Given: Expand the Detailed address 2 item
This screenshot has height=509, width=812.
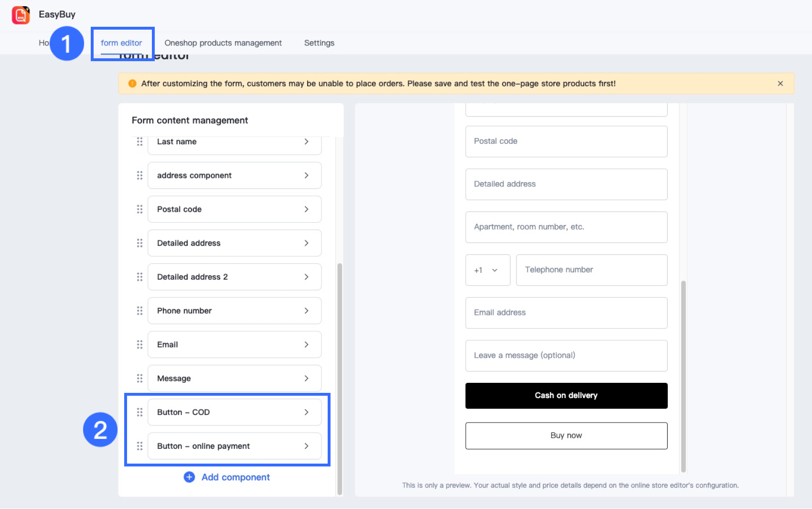Looking at the screenshot, I should 306,277.
